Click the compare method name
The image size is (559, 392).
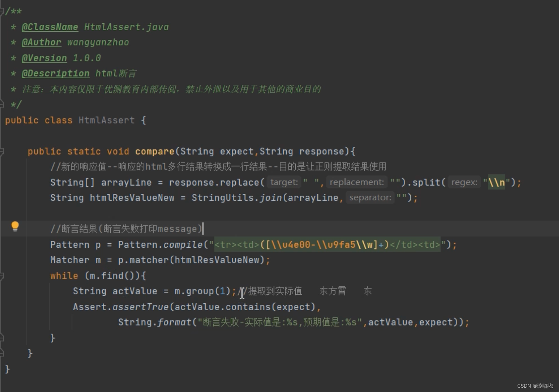pyautogui.click(x=154, y=151)
